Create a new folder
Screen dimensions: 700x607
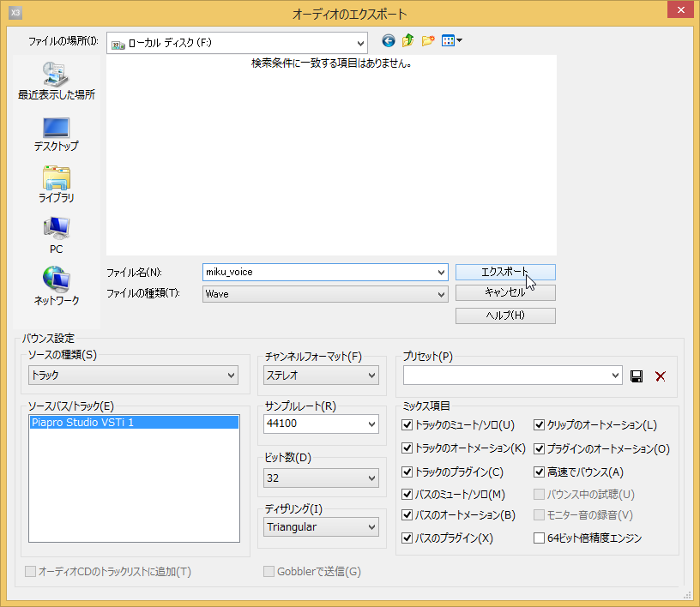[x=428, y=41]
